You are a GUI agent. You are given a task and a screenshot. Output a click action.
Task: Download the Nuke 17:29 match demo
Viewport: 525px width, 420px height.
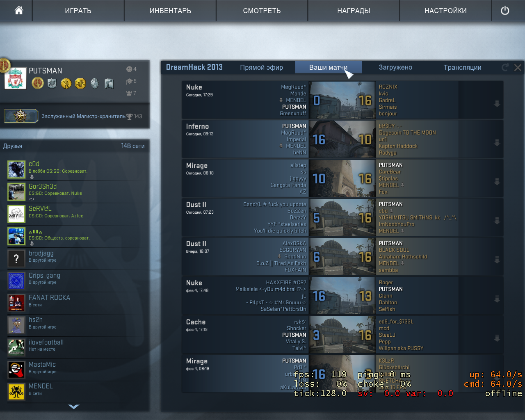coord(497,103)
